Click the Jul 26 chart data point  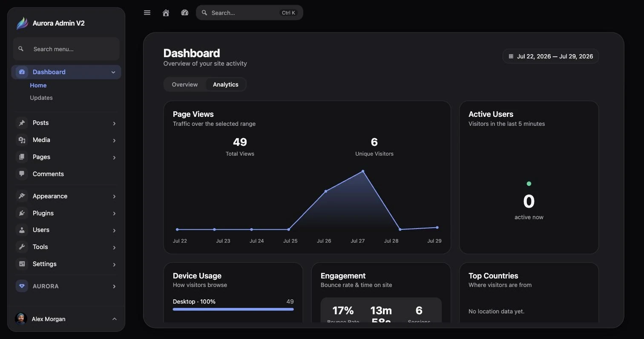[x=326, y=191]
